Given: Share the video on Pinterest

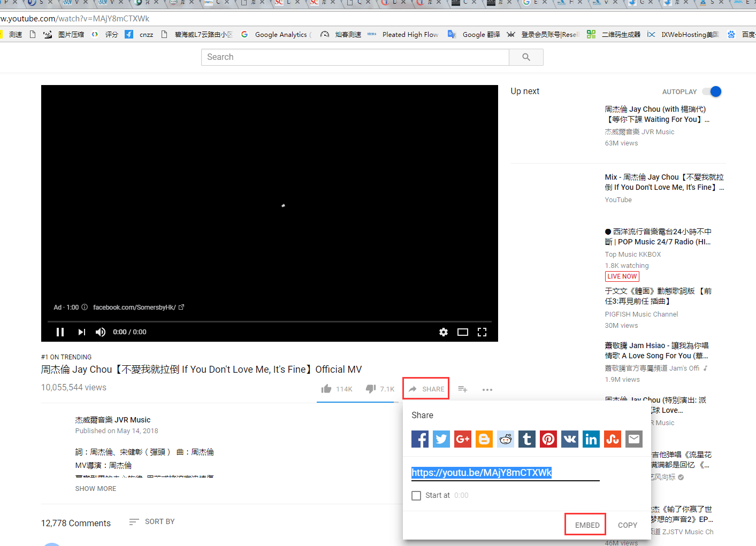Looking at the screenshot, I should [548, 439].
